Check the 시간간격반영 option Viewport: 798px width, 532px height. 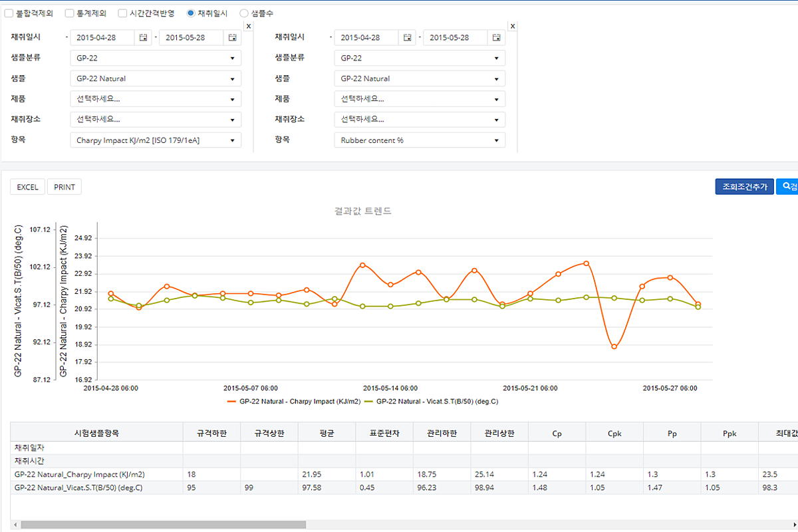122,13
